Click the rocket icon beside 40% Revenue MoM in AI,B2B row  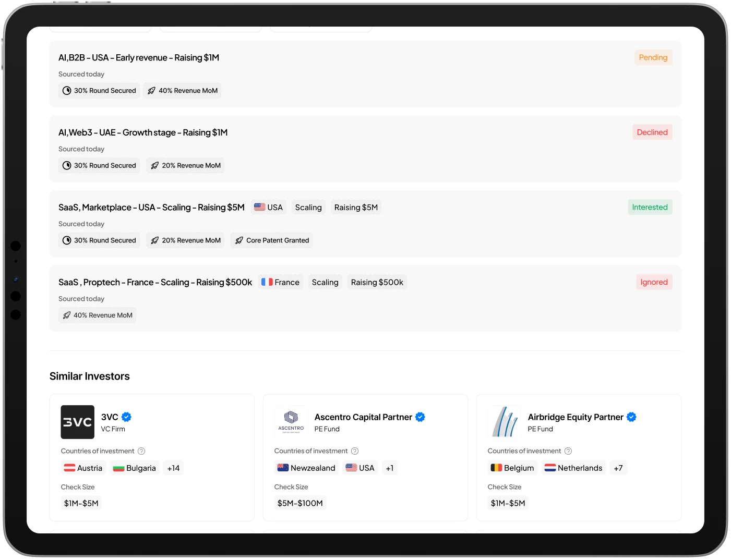151,91
